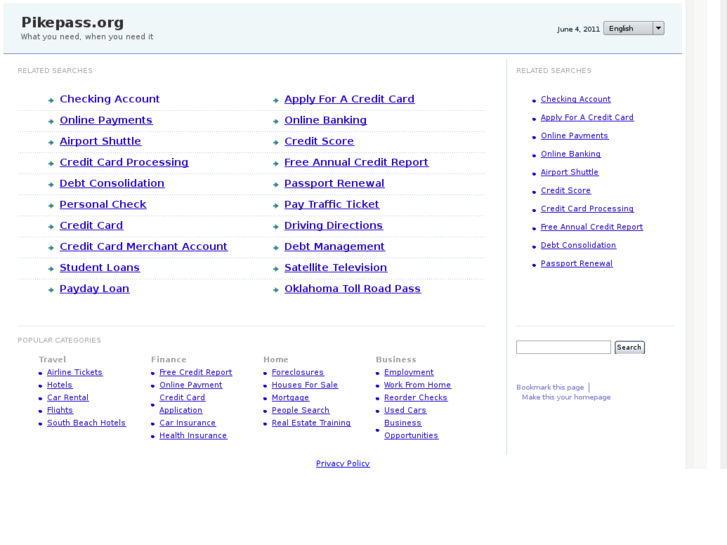Open the sidebar Credit Card Processing link
The width and height of the screenshot is (727, 545).
(x=587, y=209)
